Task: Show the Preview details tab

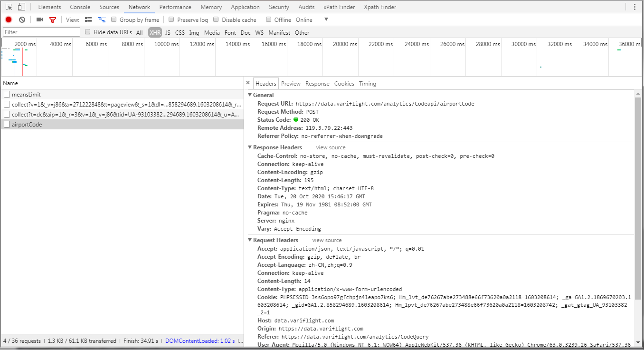Action: click(x=291, y=84)
